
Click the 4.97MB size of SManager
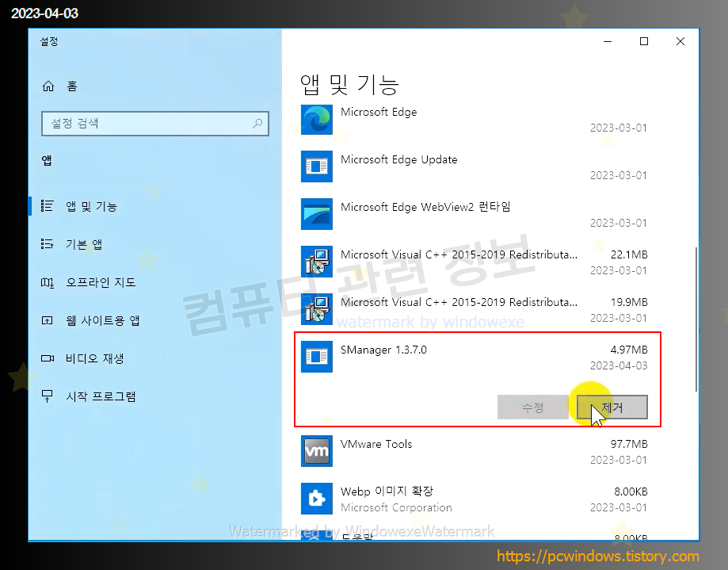point(629,350)
